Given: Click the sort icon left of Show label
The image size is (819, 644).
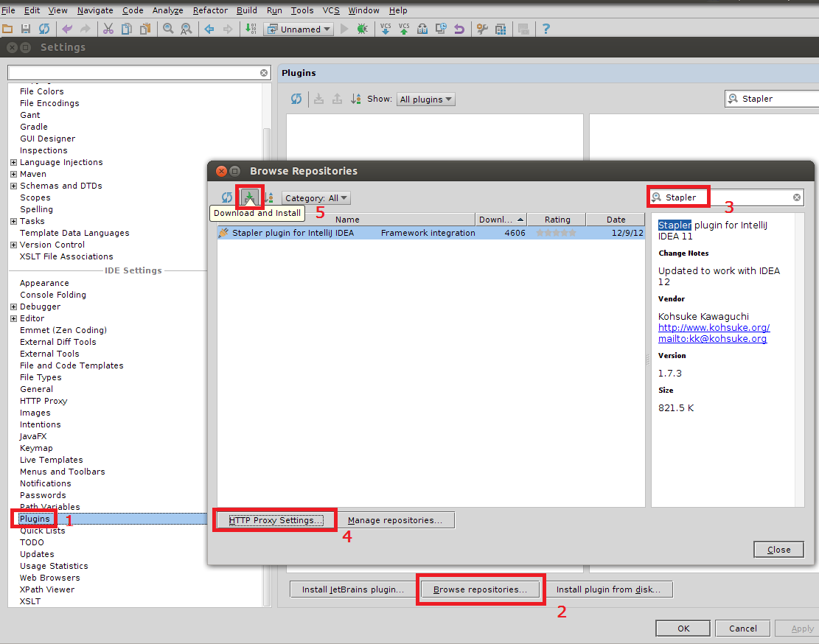Looking at the screenshot, I should (x=356, y=99).
